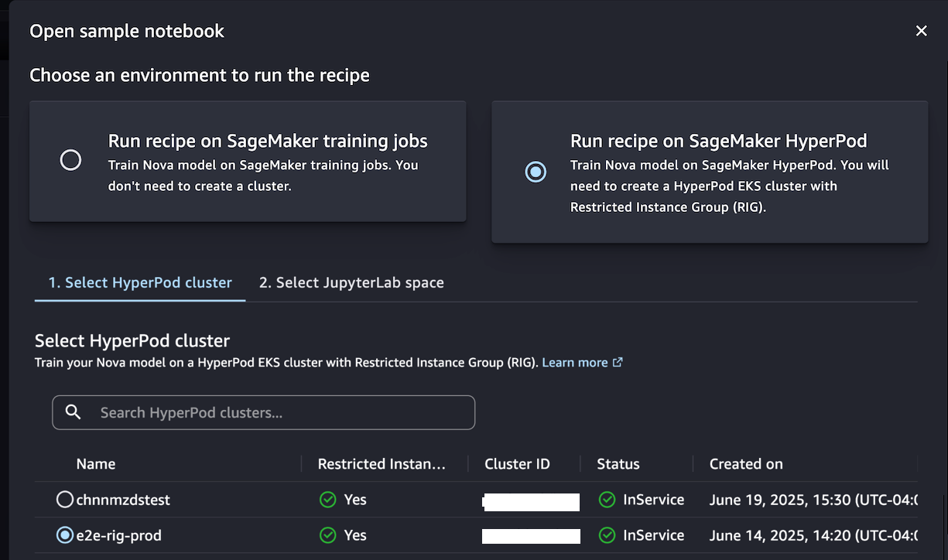Sort by Created on column header
This screenshot has width=948, height=560.
tap(746, 464)
